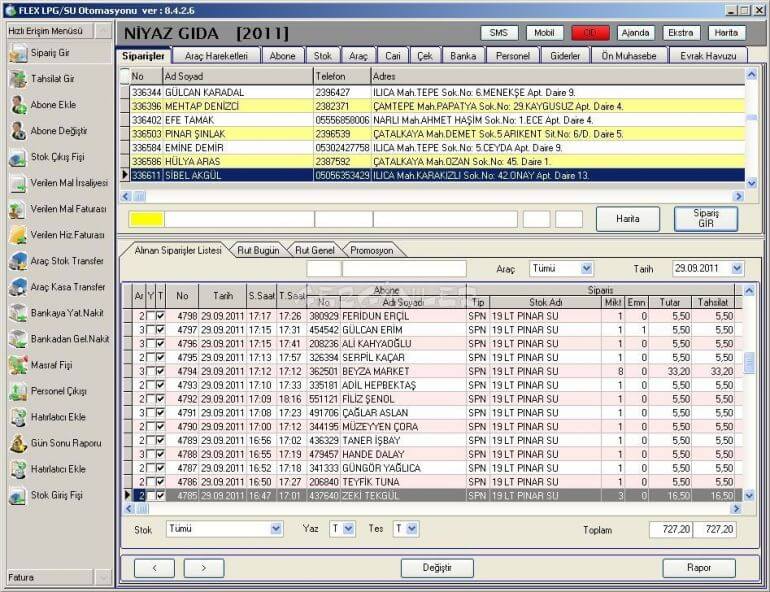Click the yellow color field box
This screenshot has height=592, width=770.
click(x=146, y=219)
